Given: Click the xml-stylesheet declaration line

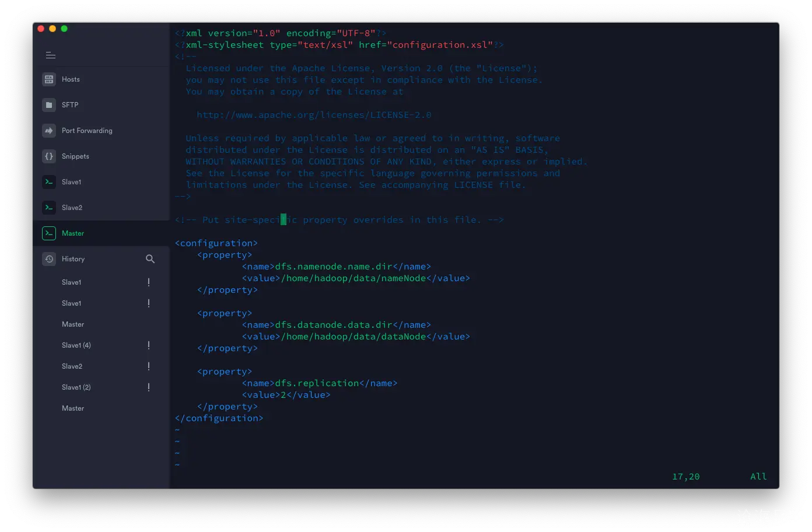Looking at the screenshot, I should 339,45.
